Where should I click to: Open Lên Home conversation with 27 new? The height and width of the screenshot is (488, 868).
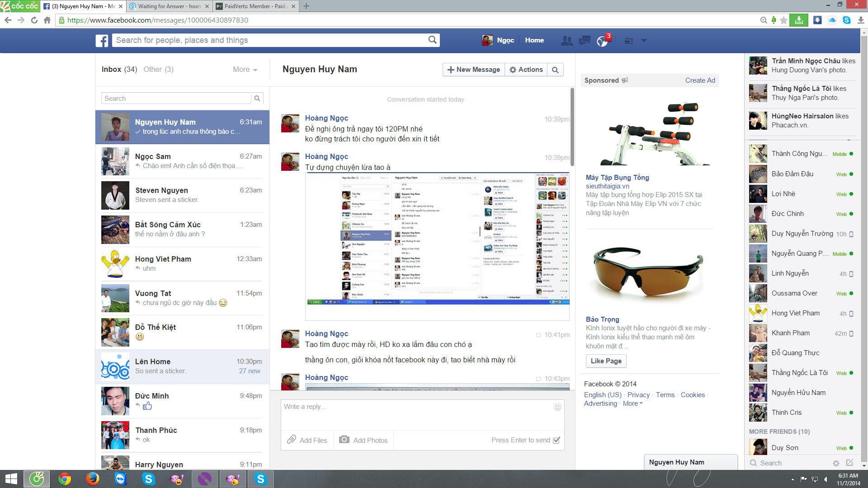pos(182,367)
